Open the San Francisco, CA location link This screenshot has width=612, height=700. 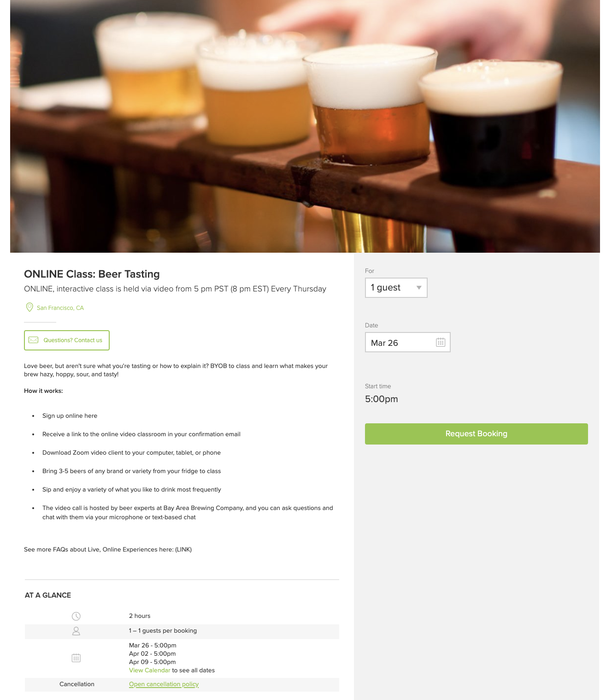click(x=60, y=308)
